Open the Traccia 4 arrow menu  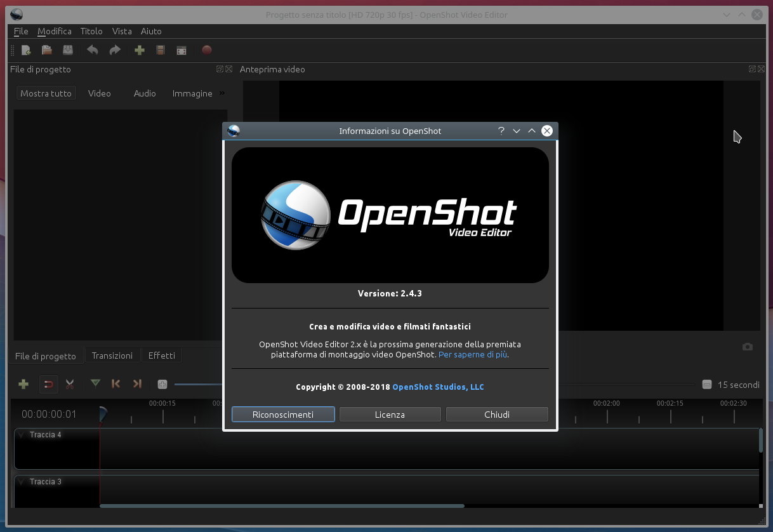click(20, 435)
